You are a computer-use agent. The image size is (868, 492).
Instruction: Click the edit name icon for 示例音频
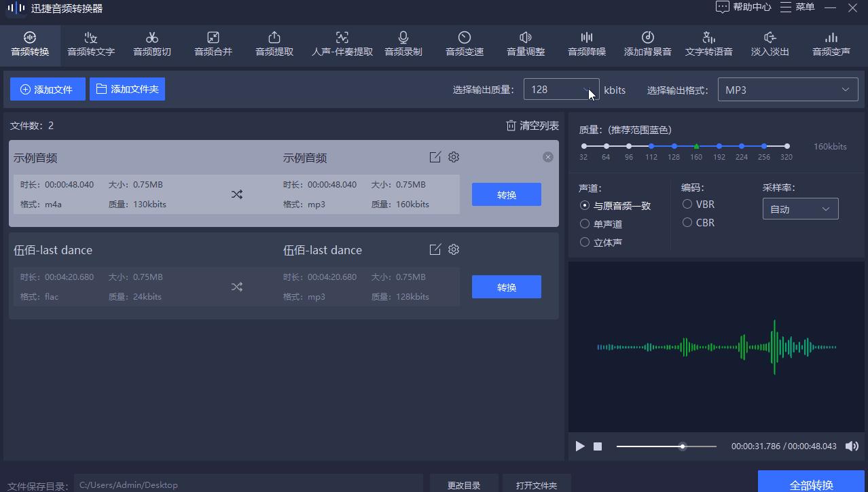(x=435, y=157)
